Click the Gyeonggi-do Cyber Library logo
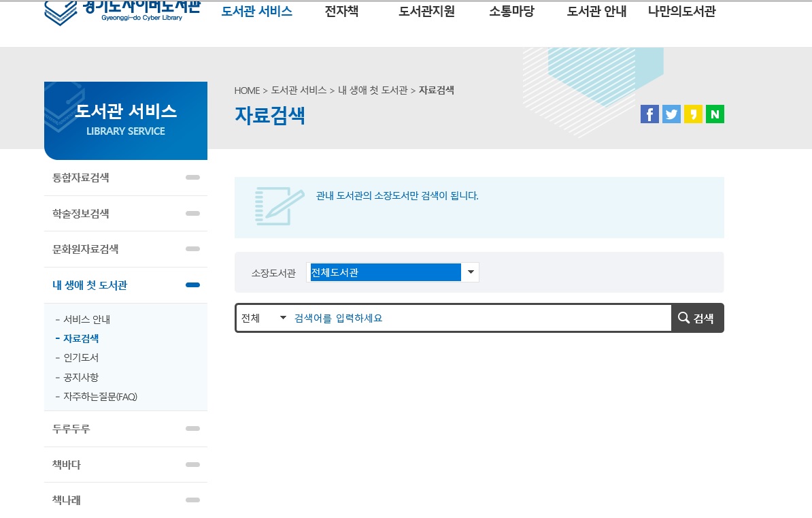 (x=122, y=13)
